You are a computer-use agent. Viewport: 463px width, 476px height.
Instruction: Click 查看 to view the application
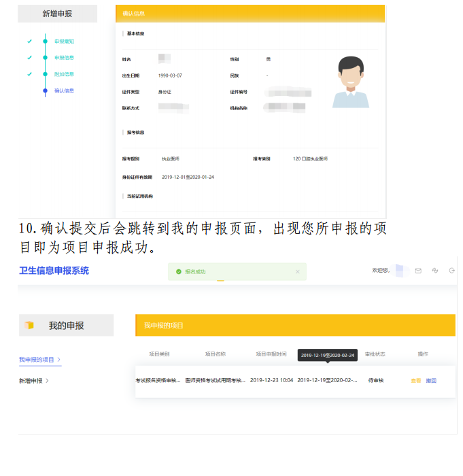(x=415, y=380)
